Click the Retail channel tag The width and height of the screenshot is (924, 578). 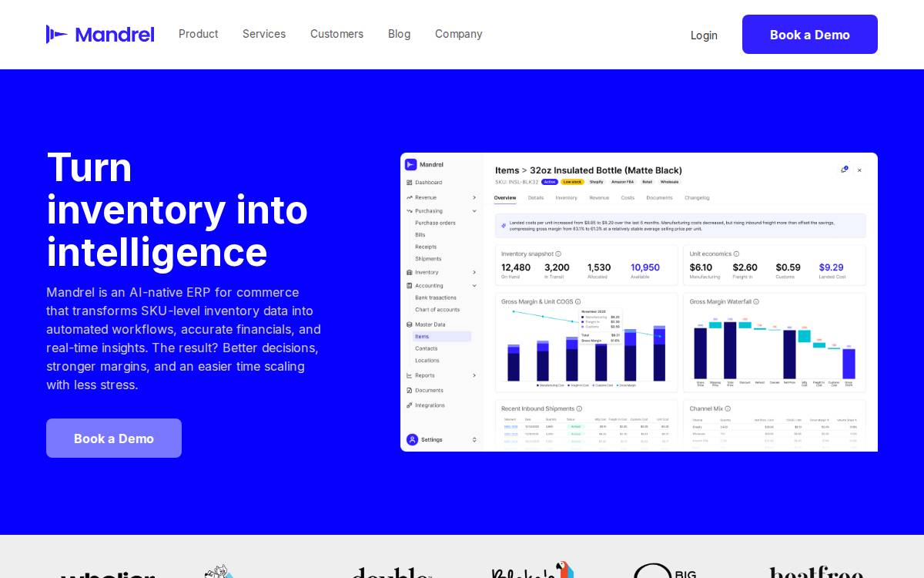tap(647, 182)
